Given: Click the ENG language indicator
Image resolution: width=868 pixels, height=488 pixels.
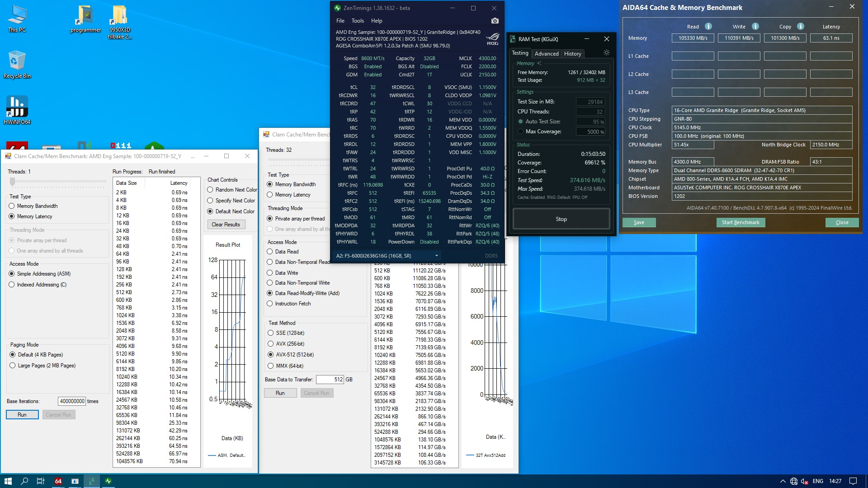Looking at the screenshot, I should pyautogui.click(x=818, y=481).
